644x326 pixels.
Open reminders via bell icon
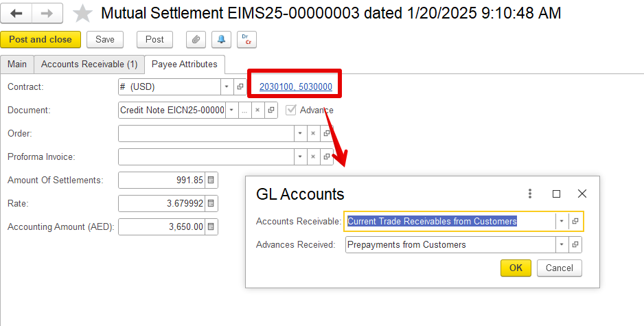(221, 39)
